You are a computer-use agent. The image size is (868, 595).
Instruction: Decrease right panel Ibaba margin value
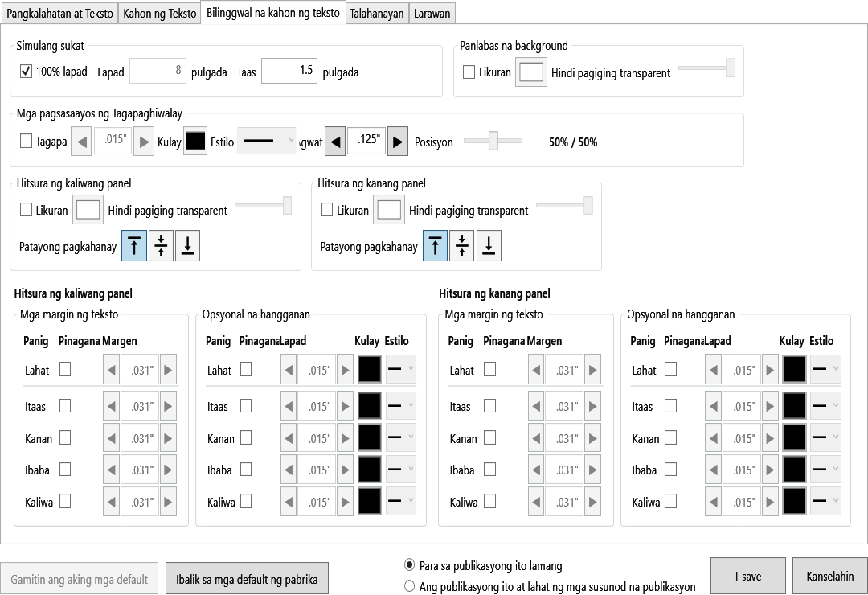[536, 470]
